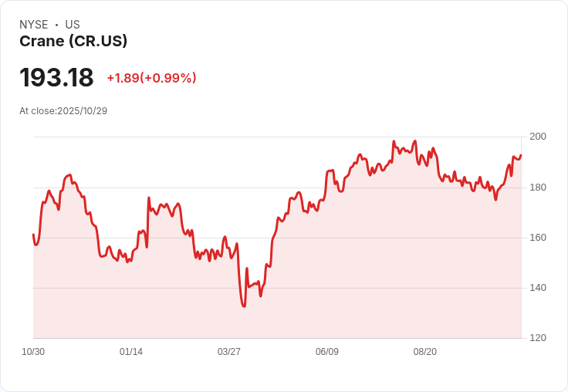Screen dimensions: 568x392
Task: Click the 193.18 closing price
Action: [56, 78]
